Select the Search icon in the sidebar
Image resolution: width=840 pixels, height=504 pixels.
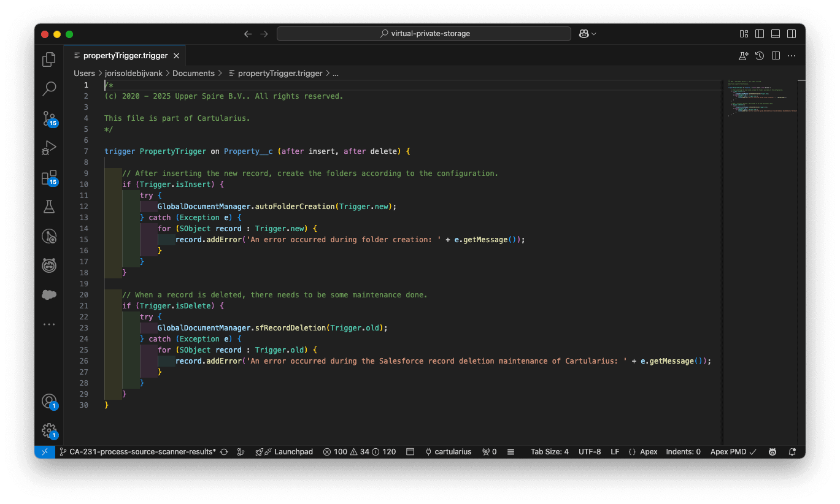(49, 89)
